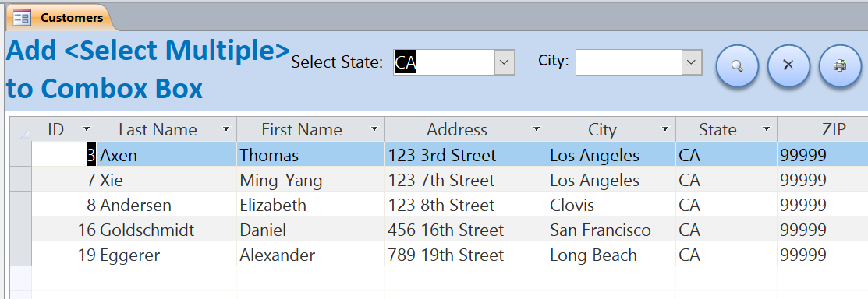Image resolution: width=868 pixels, height=299 pixels.
Task: Open the Last Name column filter arrow
Action: coord(226,129)
